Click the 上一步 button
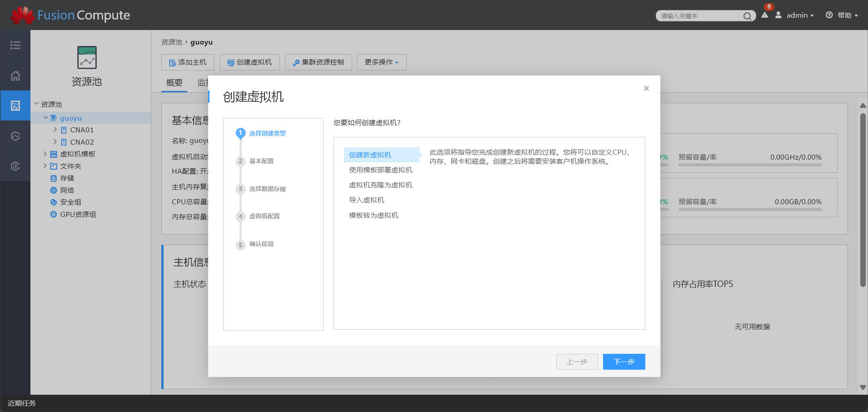The width and height of the screenshot is (868, 412). (577, 362)
